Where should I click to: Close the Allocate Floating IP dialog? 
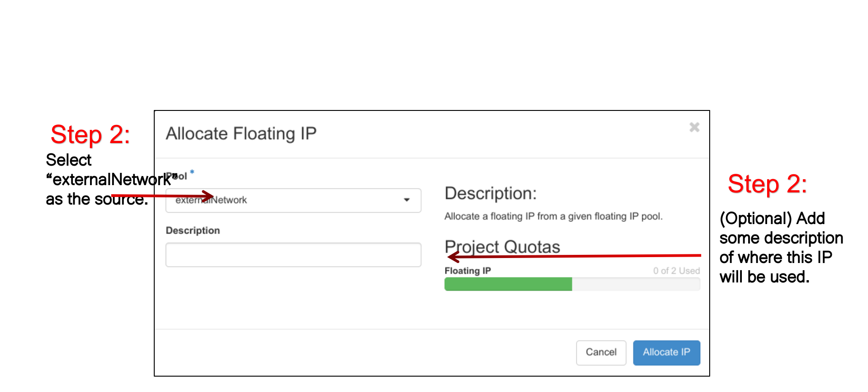point(694,128)
